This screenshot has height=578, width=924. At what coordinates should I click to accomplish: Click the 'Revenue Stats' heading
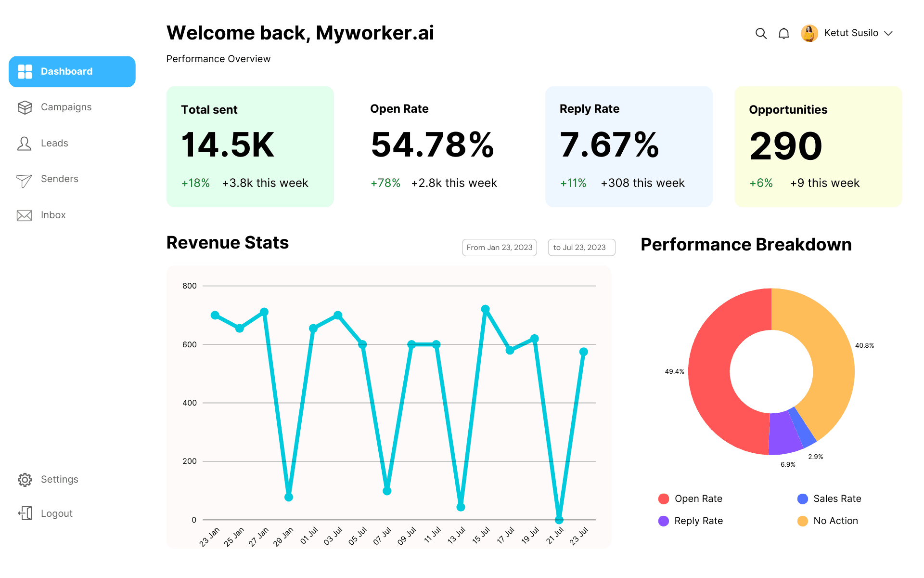coord(228,243)
